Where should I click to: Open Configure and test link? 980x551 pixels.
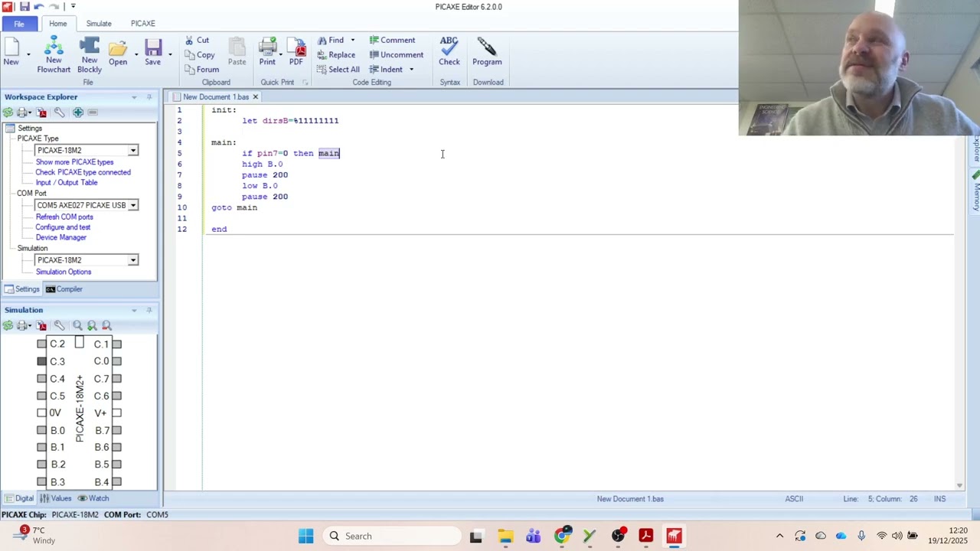click(63, 227)
